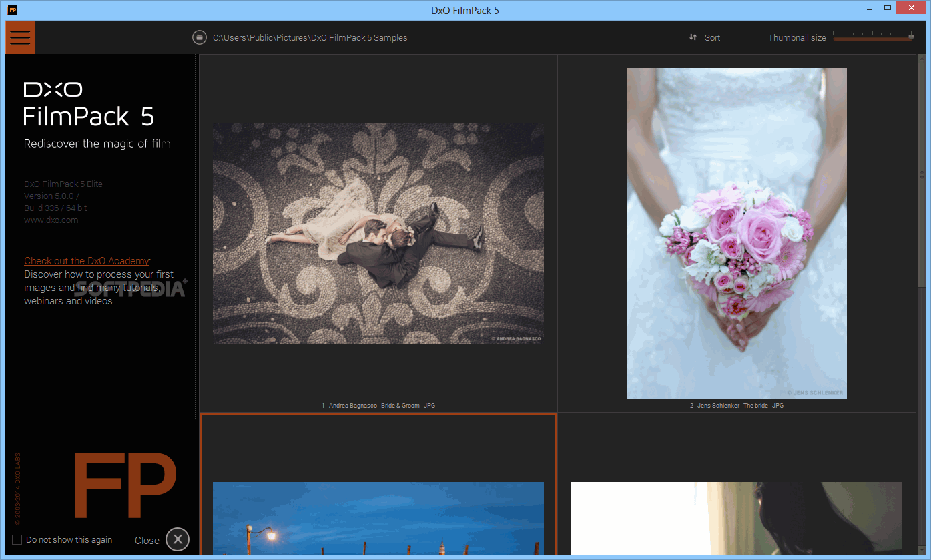Screen dimensions: 931x560
Task: Minimize the DxO FilmPack 5 window
Action: click(868, 8)
